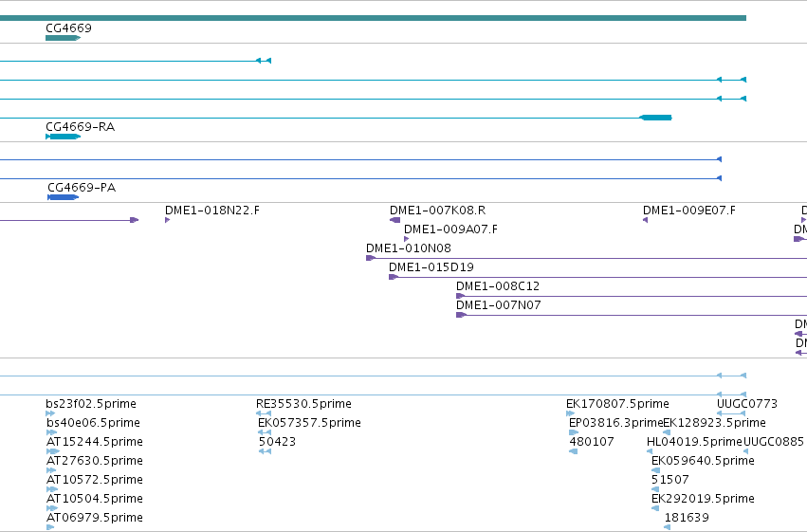Select the CG4669-PA protein label
Viewport: 807px width, 532px height.
(x=82, y=187)
